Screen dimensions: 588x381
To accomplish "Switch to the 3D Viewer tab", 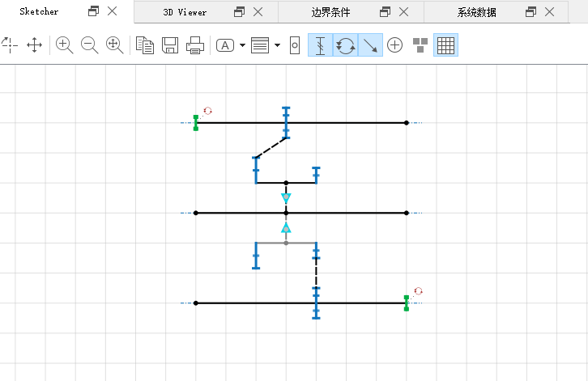I will click(185, 12).
